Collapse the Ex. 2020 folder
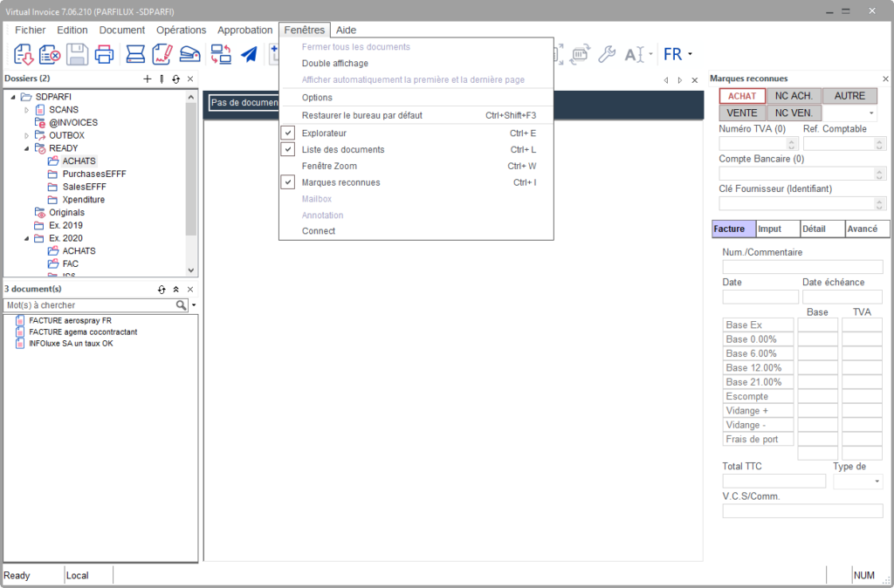 [x=26, y=239]
